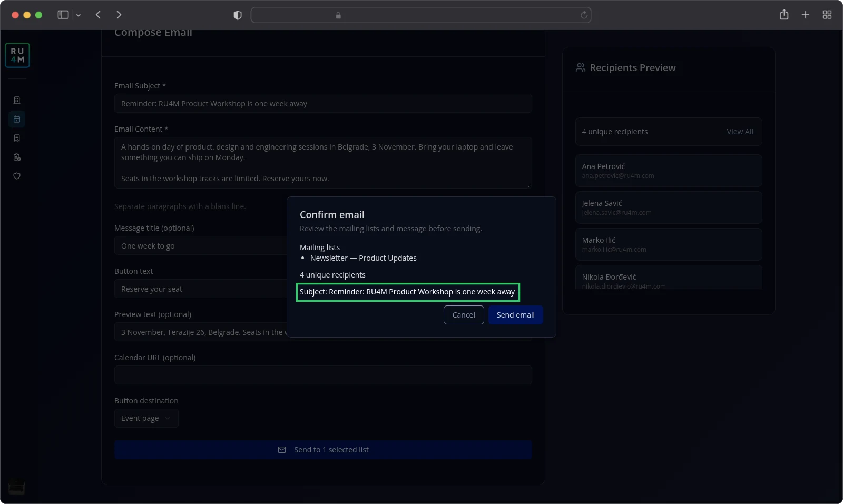The width and height of the screenshot is (843, 504).
Task: Click the browser address bar
Action: pos(421,15)
